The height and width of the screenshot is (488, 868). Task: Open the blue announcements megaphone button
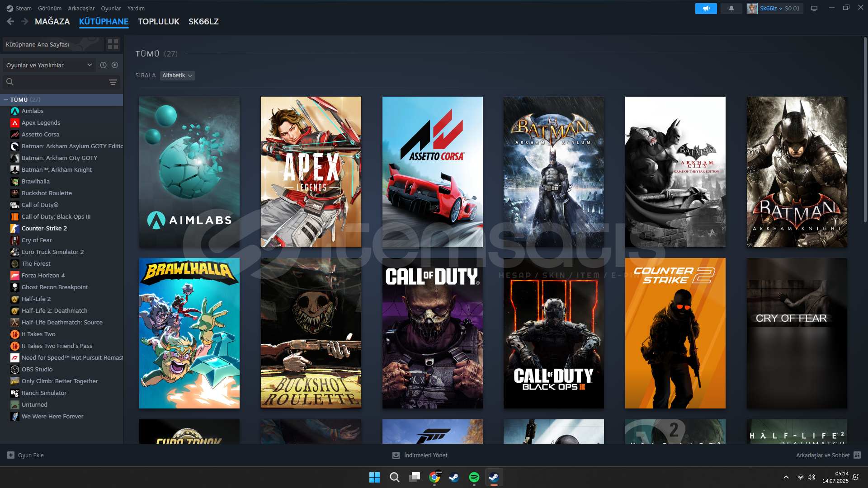(x=706, y=9)
